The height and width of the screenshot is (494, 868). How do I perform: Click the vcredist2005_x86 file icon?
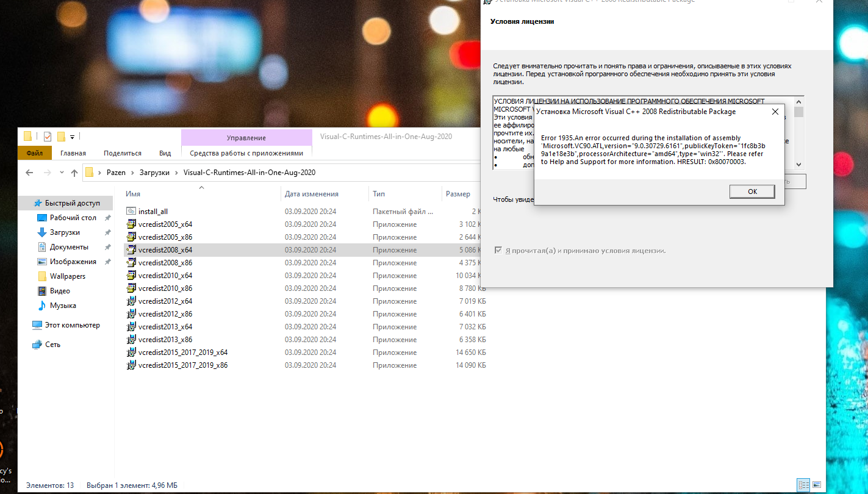tap(131, 237)
